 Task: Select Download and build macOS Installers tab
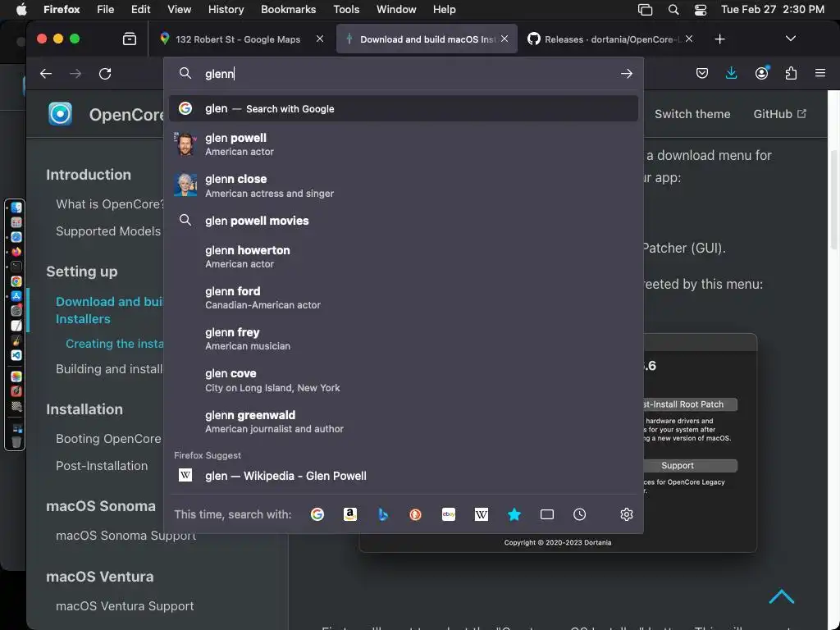pyautogui.click(x=427, y=39)
